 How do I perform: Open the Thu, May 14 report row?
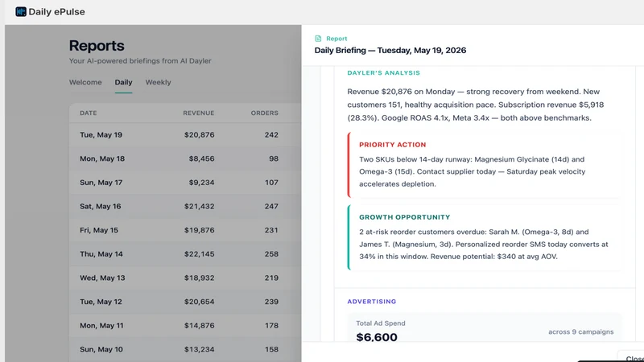click(185, 253)
